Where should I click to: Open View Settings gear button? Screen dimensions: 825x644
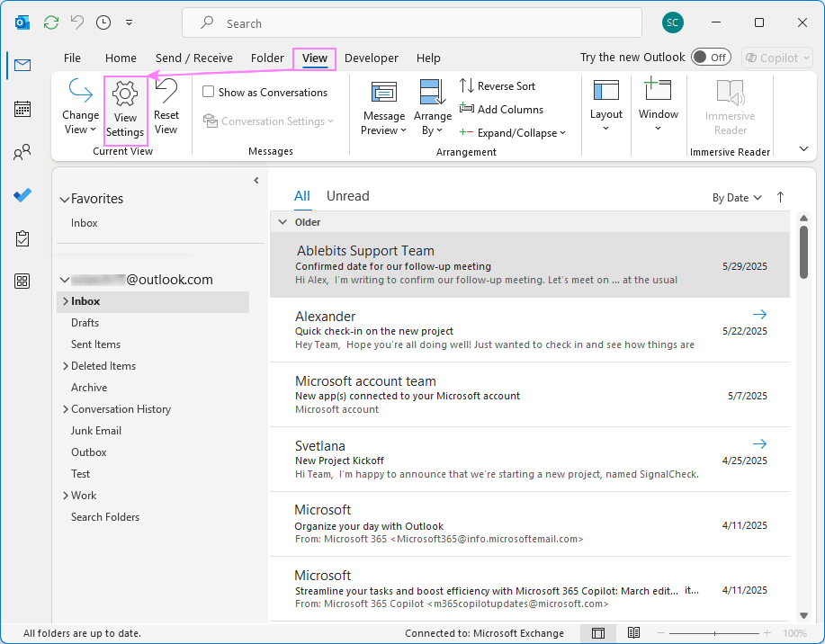[x=125, y=110]
